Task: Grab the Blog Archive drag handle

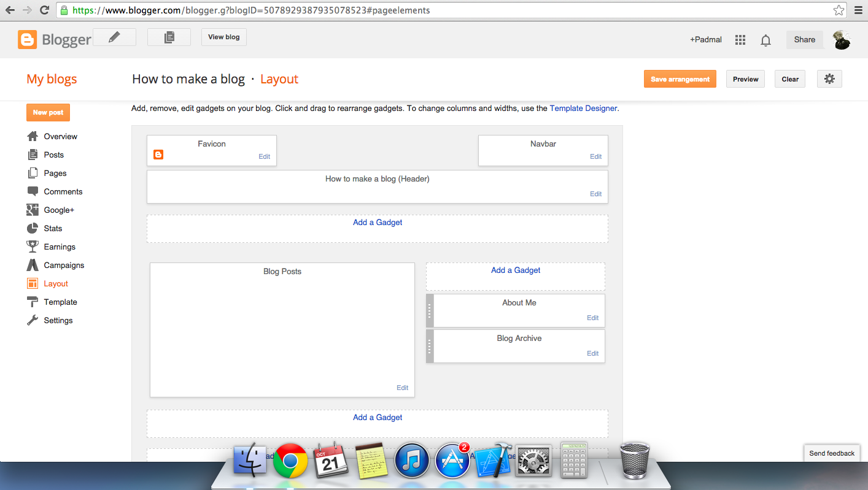Action: 430,346
